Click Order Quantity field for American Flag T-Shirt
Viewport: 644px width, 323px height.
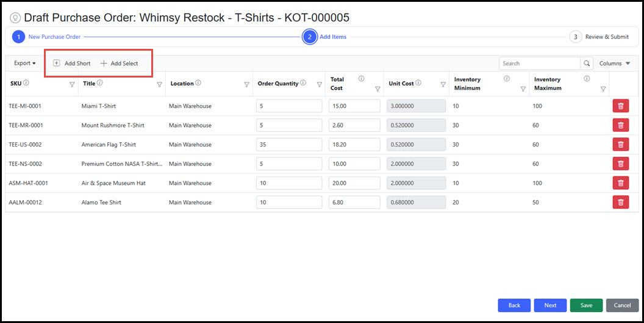(x=289, y=145)
